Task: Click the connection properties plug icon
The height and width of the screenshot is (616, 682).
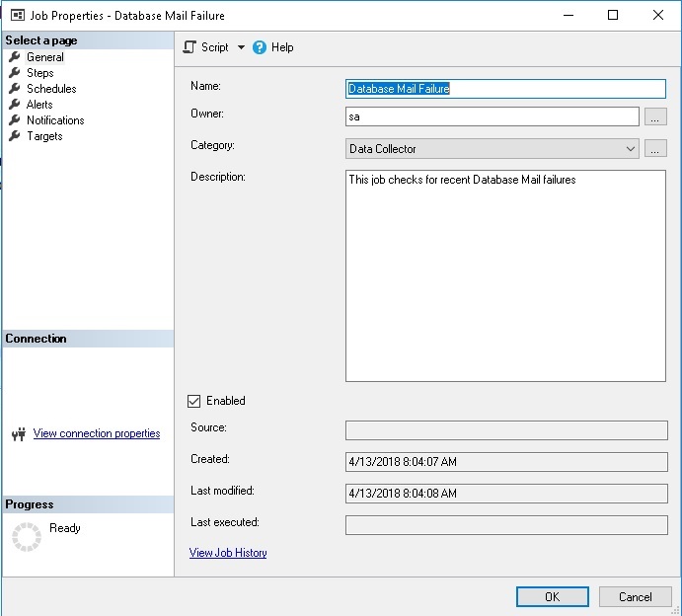Action: pyautogui.click(x=18, y=434)
